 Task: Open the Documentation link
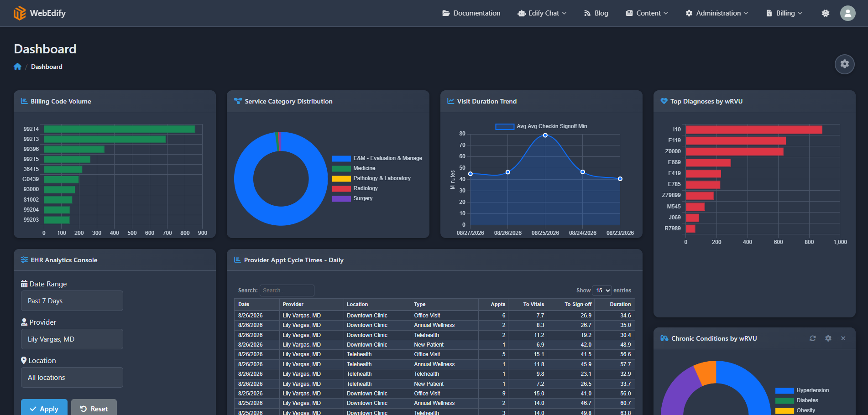[x=471, y=13]
